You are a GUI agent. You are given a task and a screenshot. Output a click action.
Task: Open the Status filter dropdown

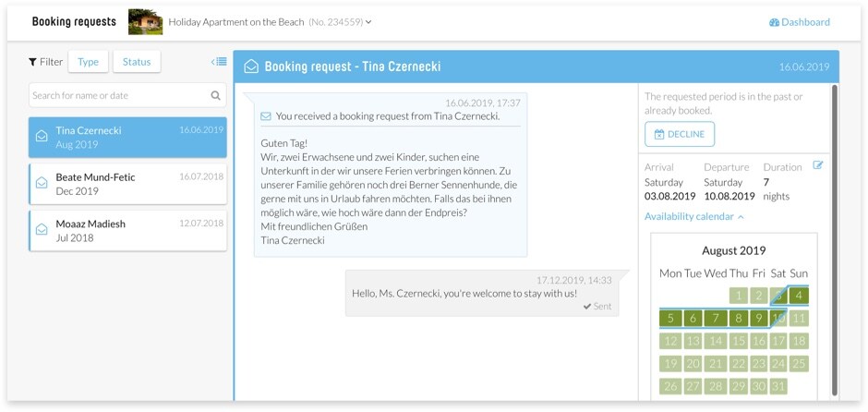pos(136,62)
